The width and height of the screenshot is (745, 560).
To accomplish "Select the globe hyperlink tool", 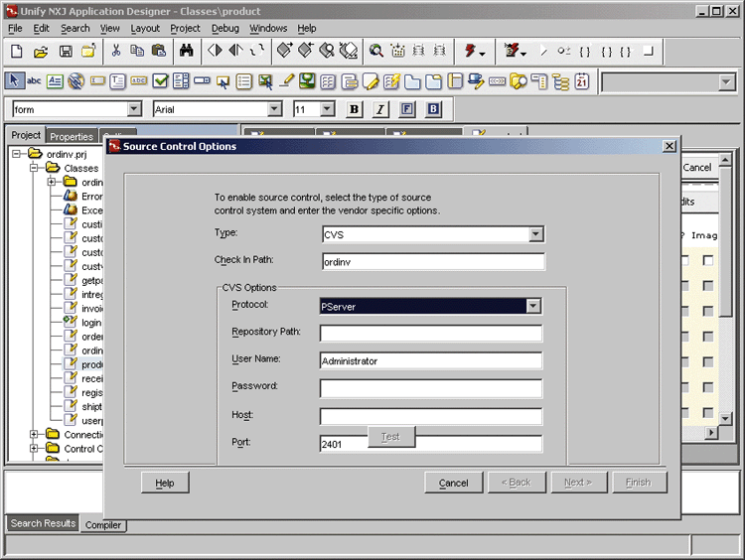I will (76, 81).
